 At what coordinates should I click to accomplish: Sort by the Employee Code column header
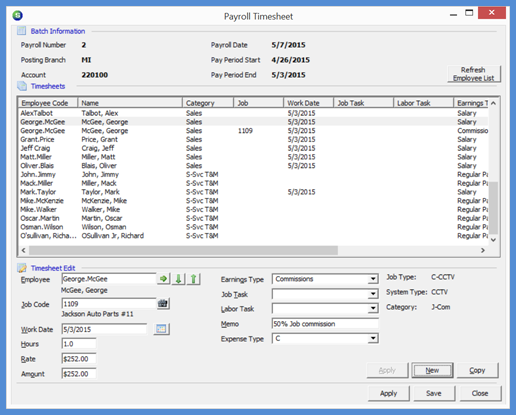[x=48, y=103]
